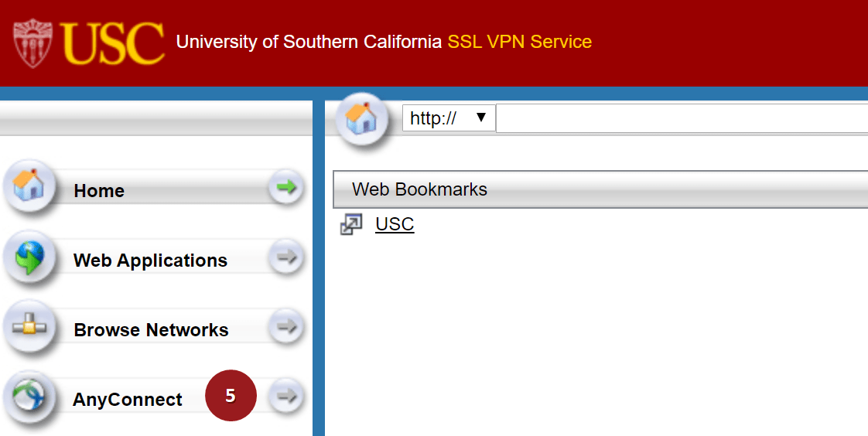This screenshot has height=436, width=868.
Task: Click the red number 5 badge
Action: pyautogui.click(x=231, y=396)
